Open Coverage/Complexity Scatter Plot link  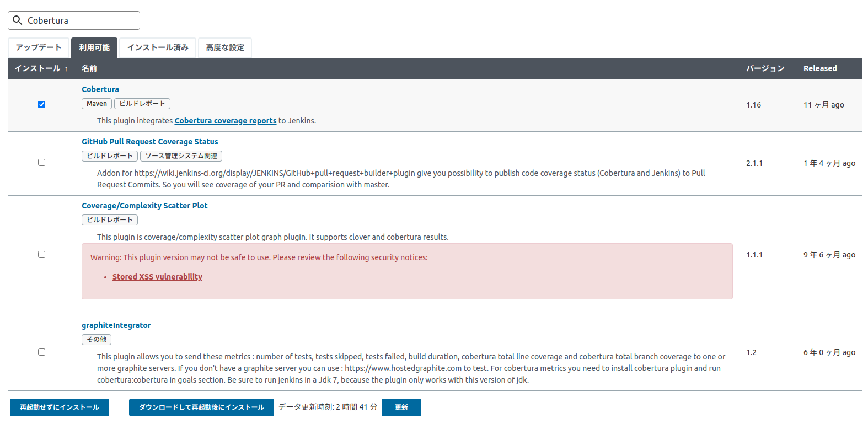pyautogui.click(x=144, y=206)
